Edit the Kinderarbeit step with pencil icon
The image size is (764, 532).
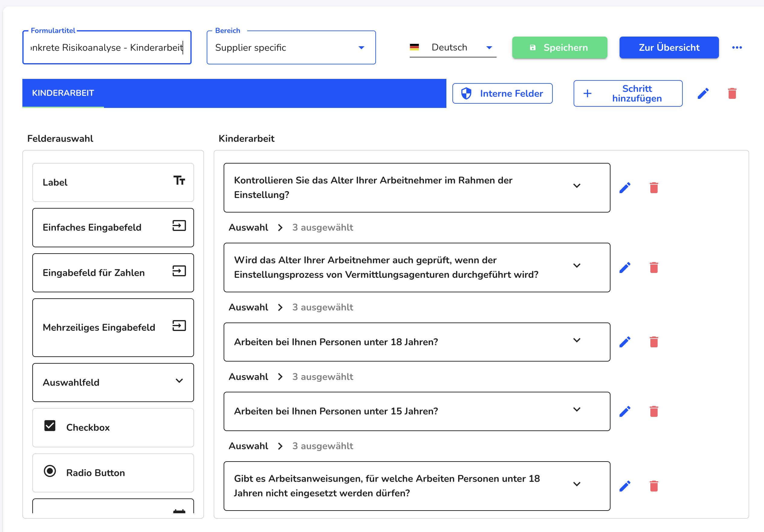click(x=703, y=93)
